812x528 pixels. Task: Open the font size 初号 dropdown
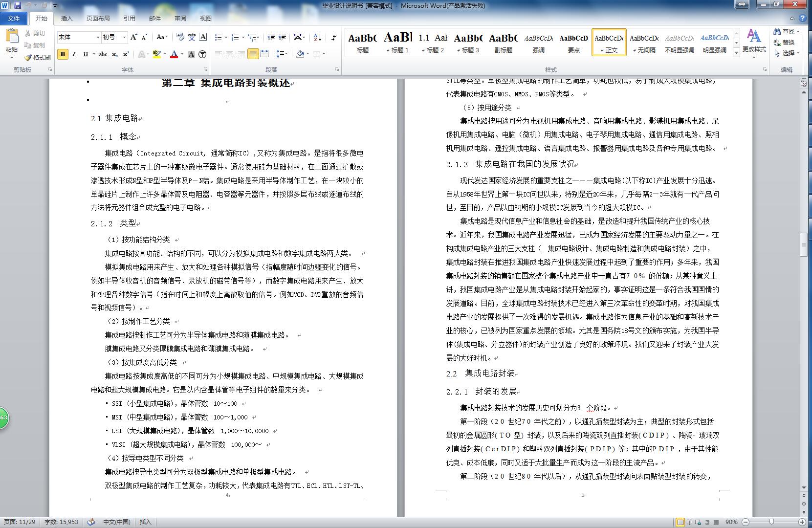click(124, 37)
